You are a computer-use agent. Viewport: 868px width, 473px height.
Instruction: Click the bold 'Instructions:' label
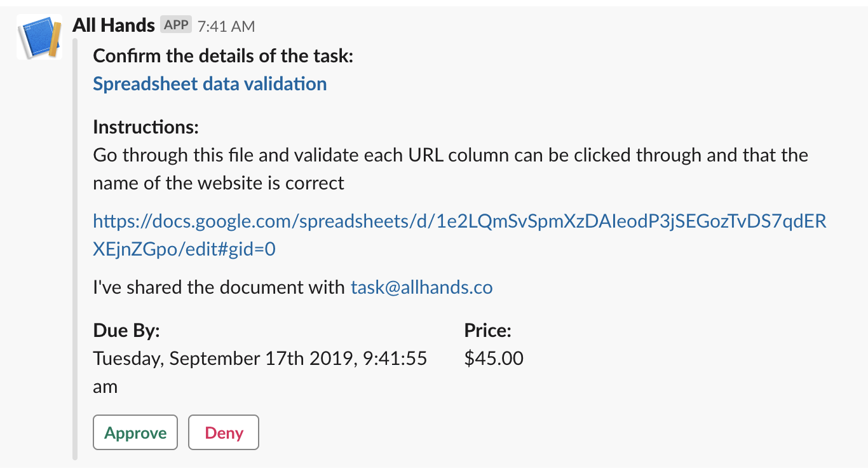coord(146,127)
